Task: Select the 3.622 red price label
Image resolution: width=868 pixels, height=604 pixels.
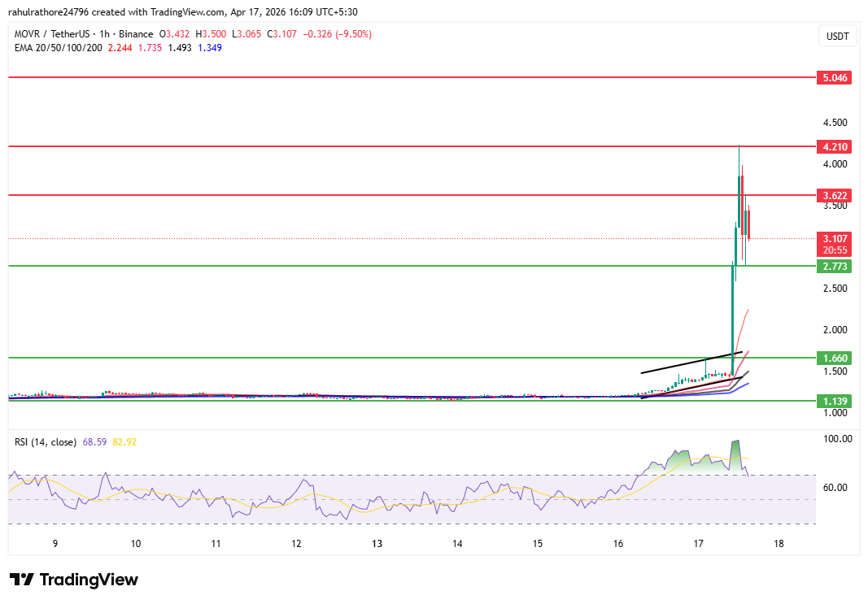Action: 834,195
